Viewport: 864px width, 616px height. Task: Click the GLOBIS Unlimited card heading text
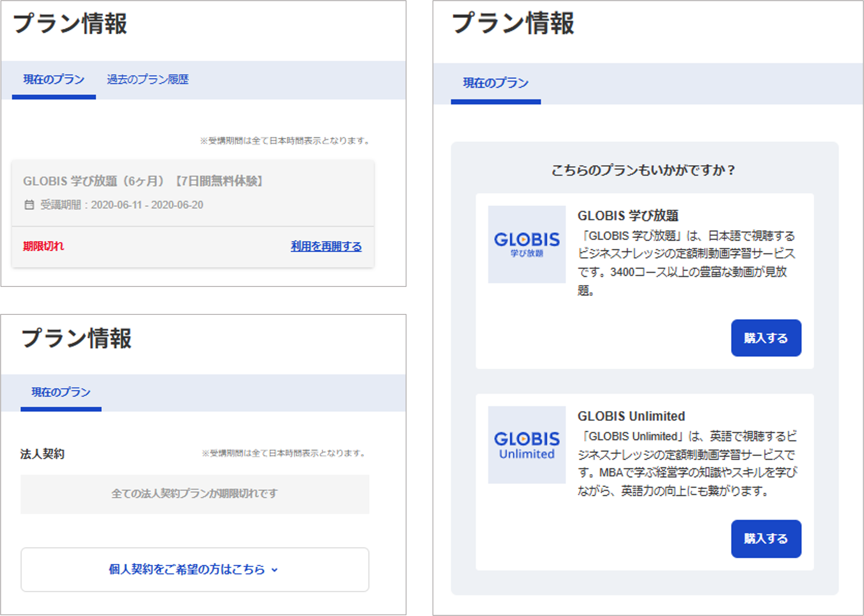pyautogui.click(x=631, y=416)
